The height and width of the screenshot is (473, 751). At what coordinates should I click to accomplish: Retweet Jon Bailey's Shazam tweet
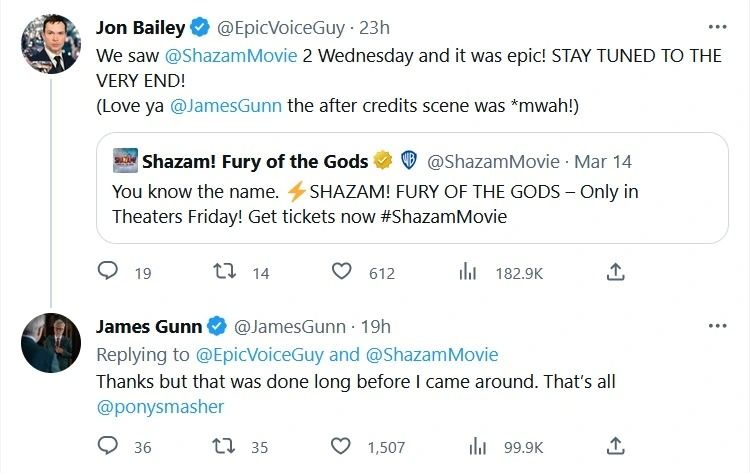pyautogui.click(x=227, y=272)
